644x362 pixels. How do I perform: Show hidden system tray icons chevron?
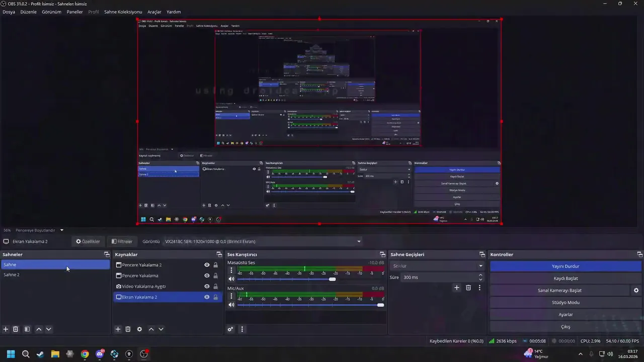point(581,354)
